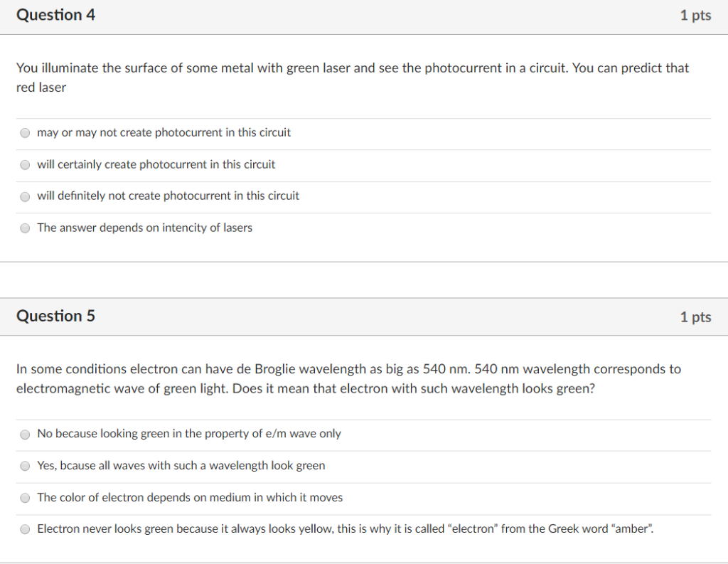The width and height of the screenshot is (728, 564).
Task: Click the Question 5 header title
Action: click(x=55, y=316)
